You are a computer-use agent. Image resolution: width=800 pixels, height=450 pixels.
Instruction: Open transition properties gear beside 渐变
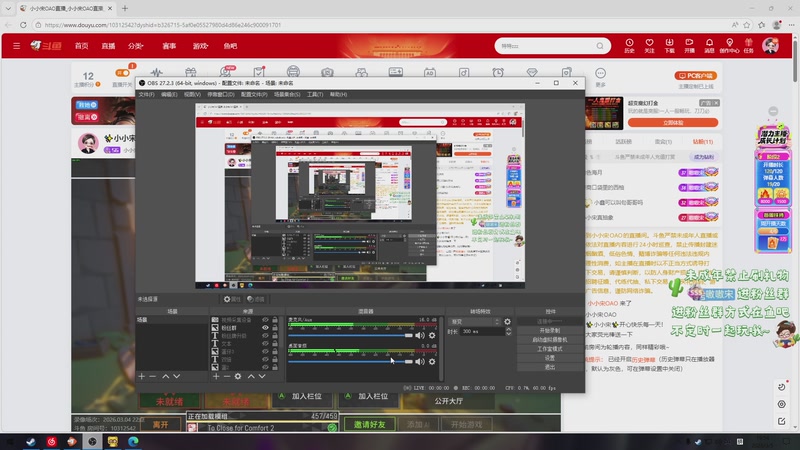pos(507,321)
